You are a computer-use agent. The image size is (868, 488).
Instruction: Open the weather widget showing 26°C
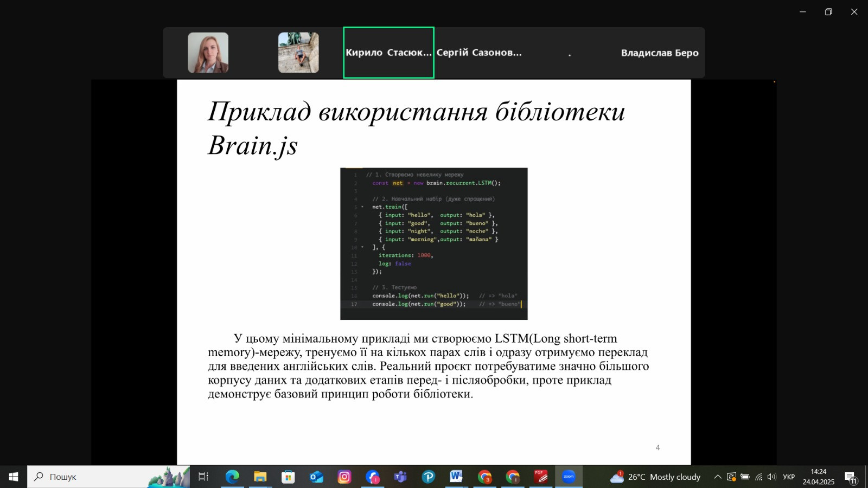pos(655,477)
